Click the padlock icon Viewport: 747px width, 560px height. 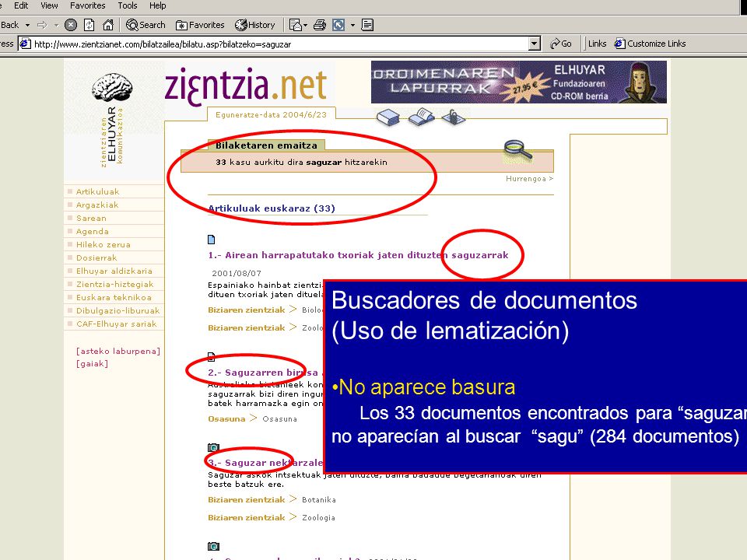coord(453,116)
